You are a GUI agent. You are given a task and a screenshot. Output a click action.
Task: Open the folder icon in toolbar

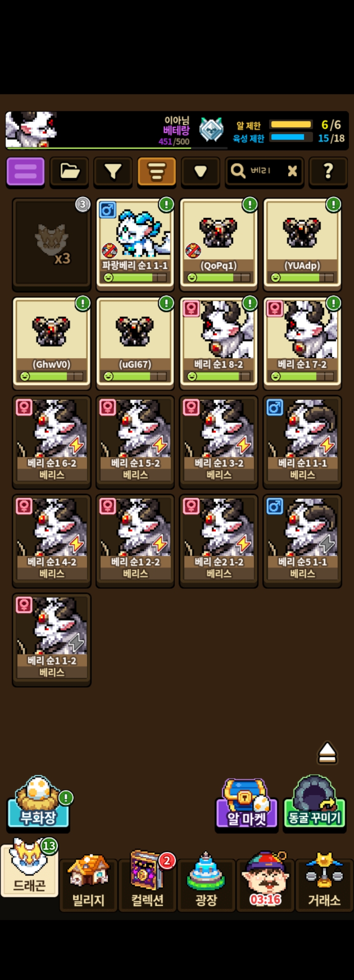(70, 171)
